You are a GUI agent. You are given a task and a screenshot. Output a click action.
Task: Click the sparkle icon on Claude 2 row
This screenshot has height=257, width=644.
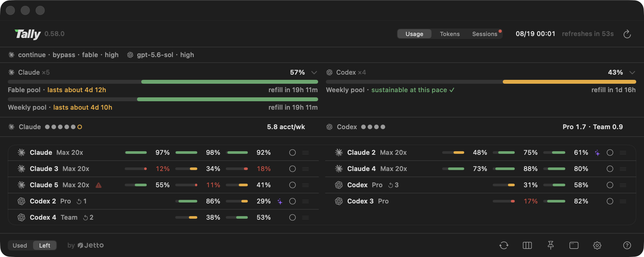point(597,153)
